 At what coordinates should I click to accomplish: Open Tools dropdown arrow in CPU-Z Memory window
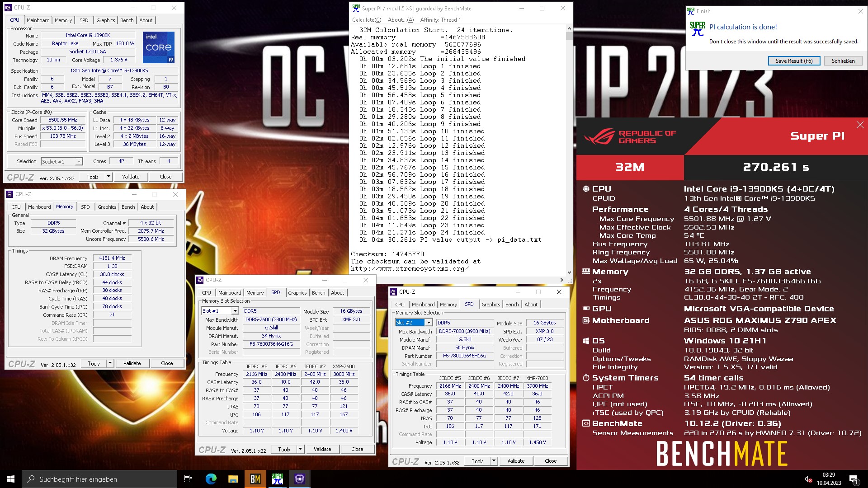tap(110, 363)
